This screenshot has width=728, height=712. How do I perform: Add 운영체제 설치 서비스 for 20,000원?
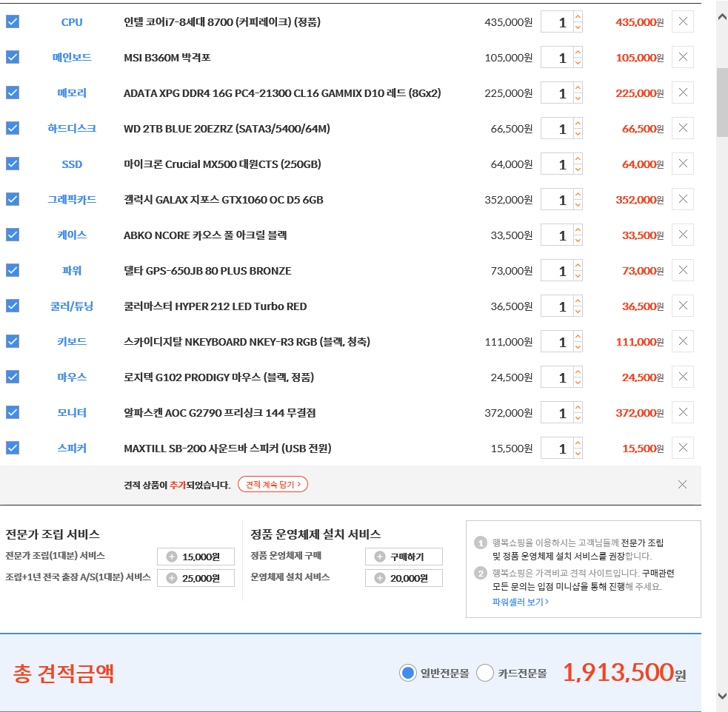point(404,578)
